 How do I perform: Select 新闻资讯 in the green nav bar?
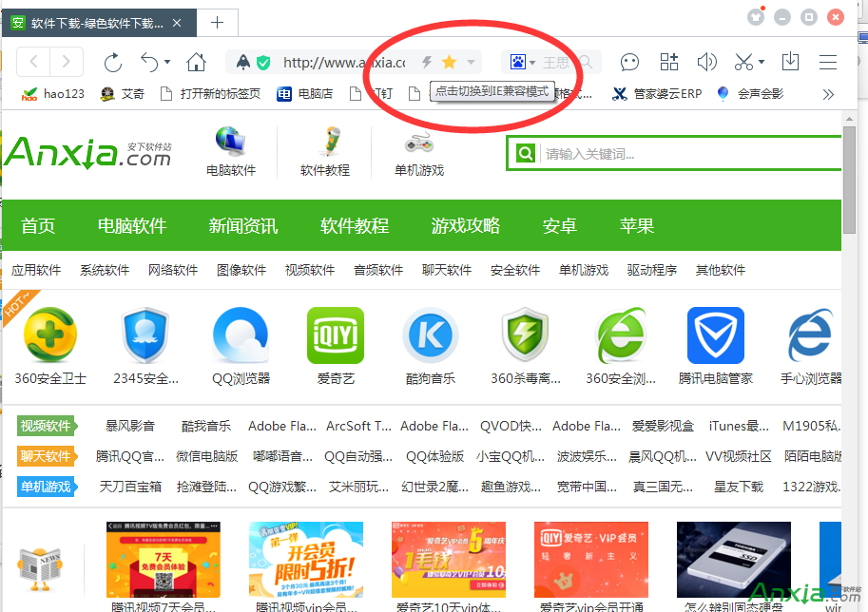click(243, 226)
